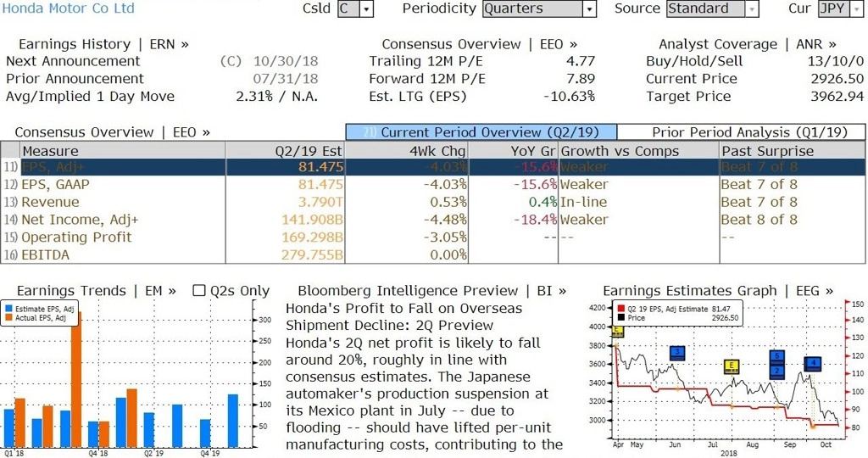Select the Revenue measure row
Screen dimensions: 868x458
[x=50, y=202]
